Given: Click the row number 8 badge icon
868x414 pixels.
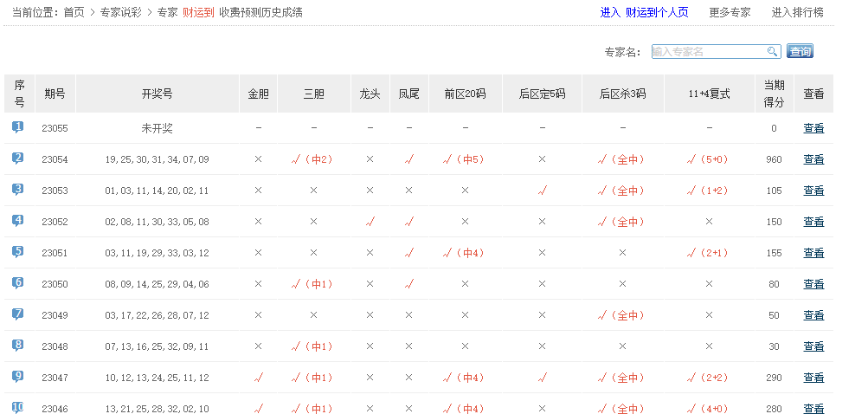Looking at the screenshot, I should [x=18, y=346].
